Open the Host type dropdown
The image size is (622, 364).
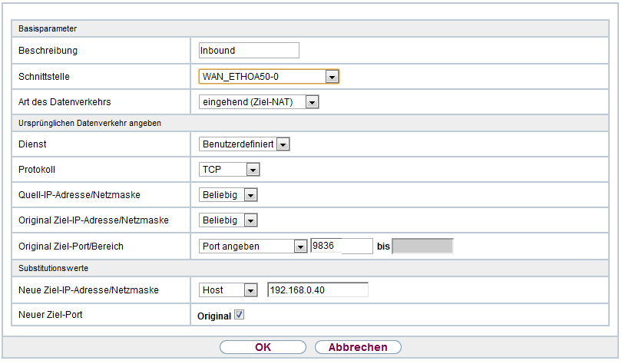[227, 290]
